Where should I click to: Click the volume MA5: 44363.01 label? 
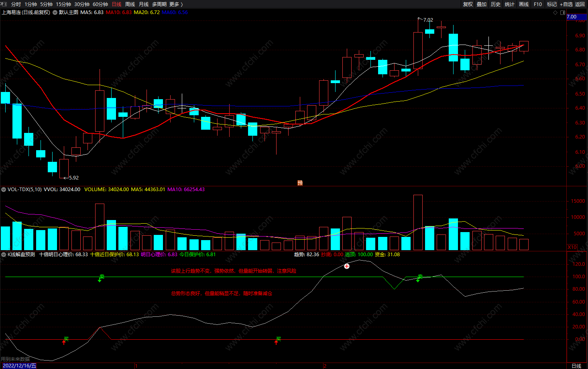coord(148,190)
